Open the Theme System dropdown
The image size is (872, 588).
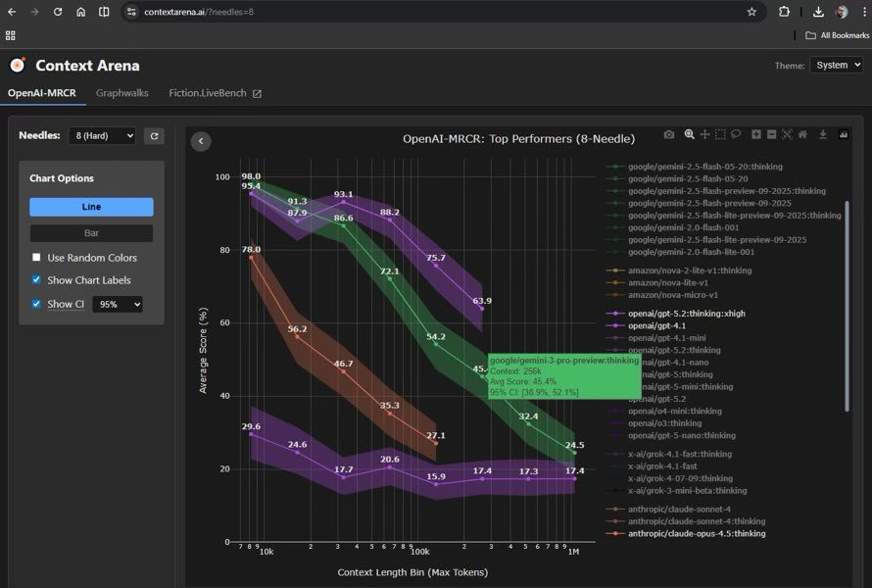(x=837, y=65)
